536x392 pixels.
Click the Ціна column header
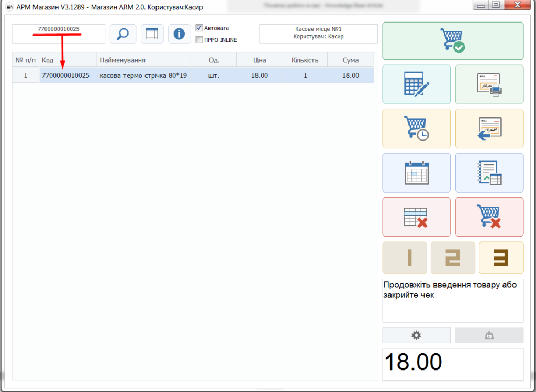tap(260, 60)
